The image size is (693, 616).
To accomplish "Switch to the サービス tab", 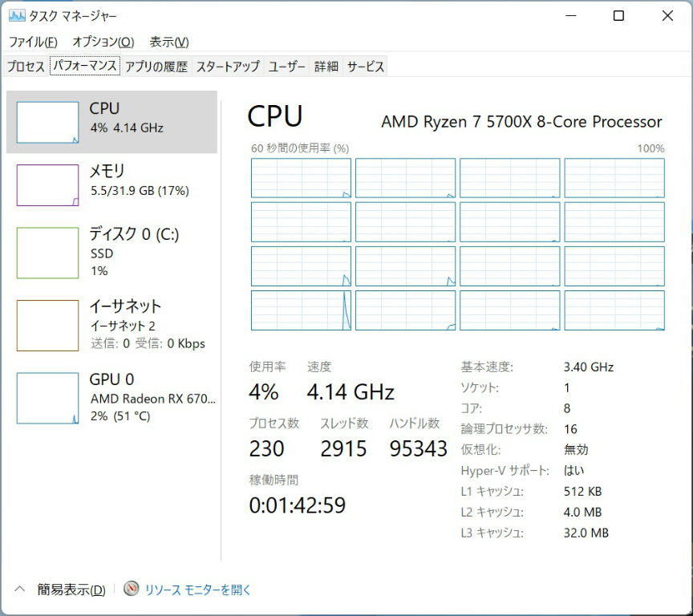I will tap(365, 67).
